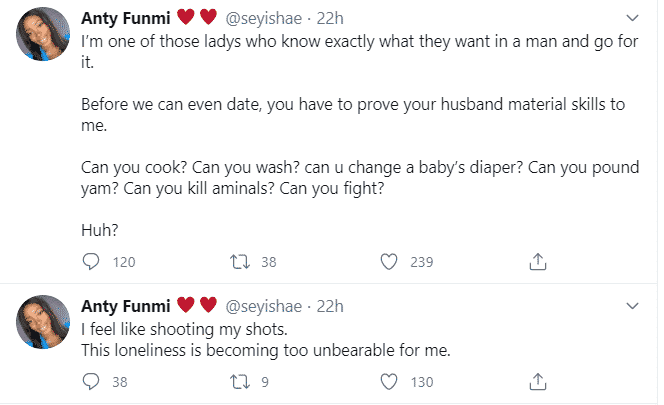Reply to the husband material skills tweet
664x405 pixels.
pyautogui.click(x=91, y=263)
